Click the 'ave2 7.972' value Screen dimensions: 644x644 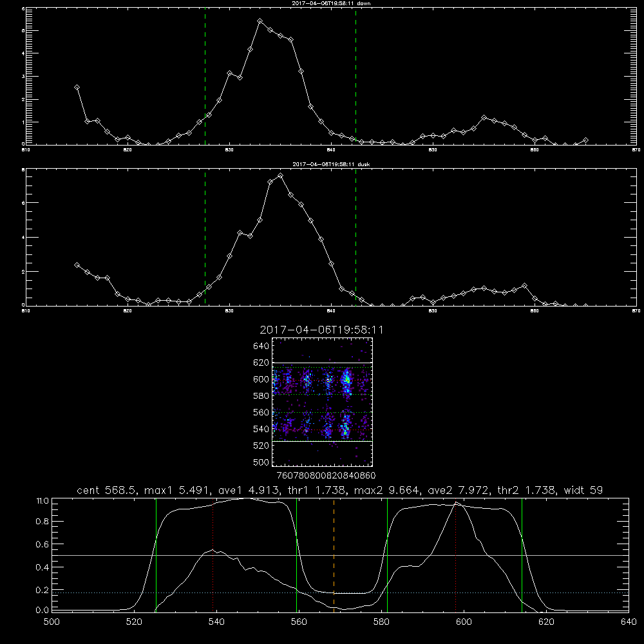click(459, 490)
